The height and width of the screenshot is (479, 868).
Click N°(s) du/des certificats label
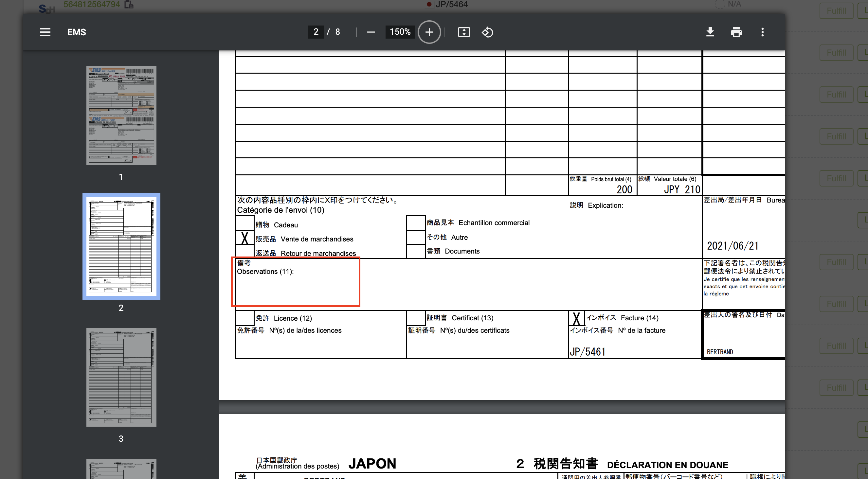coord(475,330)
